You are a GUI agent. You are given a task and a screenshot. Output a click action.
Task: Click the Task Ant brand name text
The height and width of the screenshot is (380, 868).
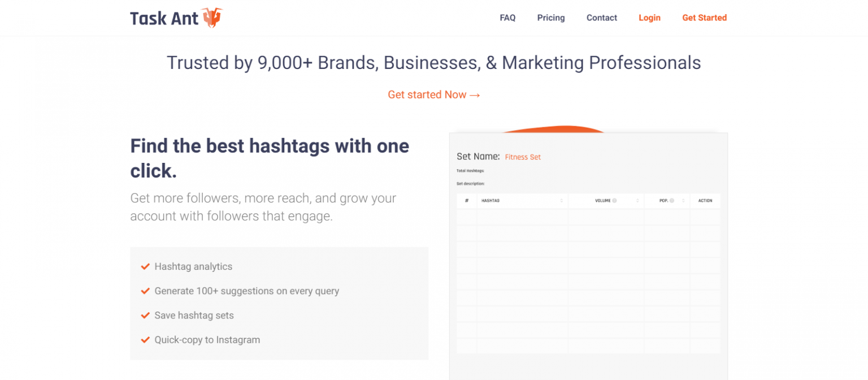pos(164,18)
